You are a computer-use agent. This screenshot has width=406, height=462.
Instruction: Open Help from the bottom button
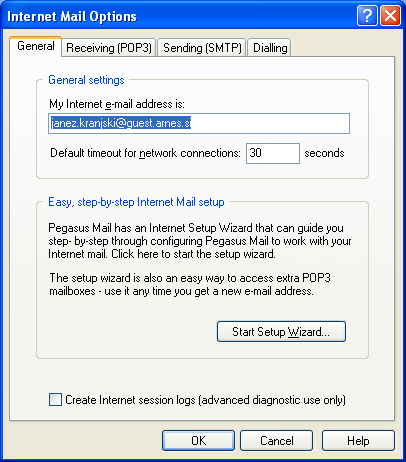coord(358,441)
